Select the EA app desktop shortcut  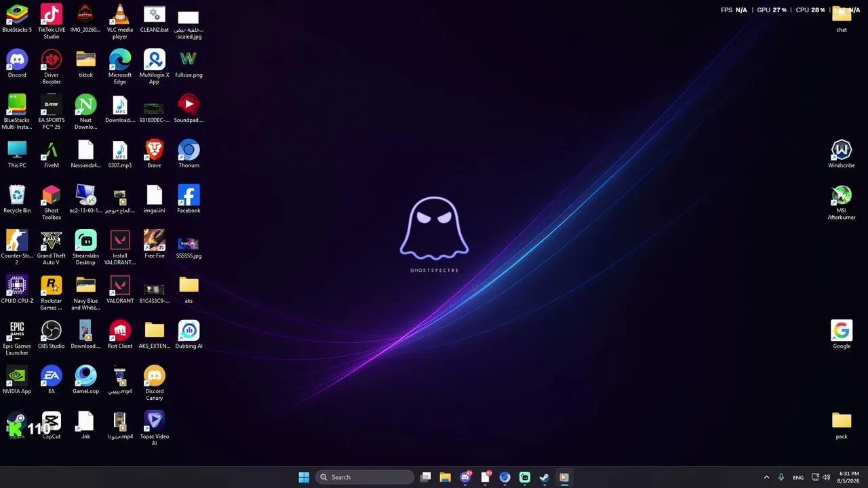click(x=52, y=380)
